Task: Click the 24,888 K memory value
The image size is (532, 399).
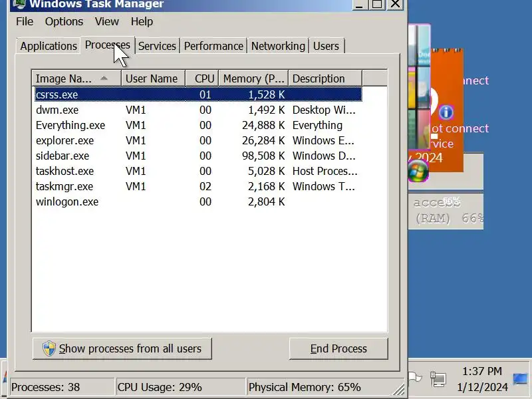Action: tap(263, 125)
